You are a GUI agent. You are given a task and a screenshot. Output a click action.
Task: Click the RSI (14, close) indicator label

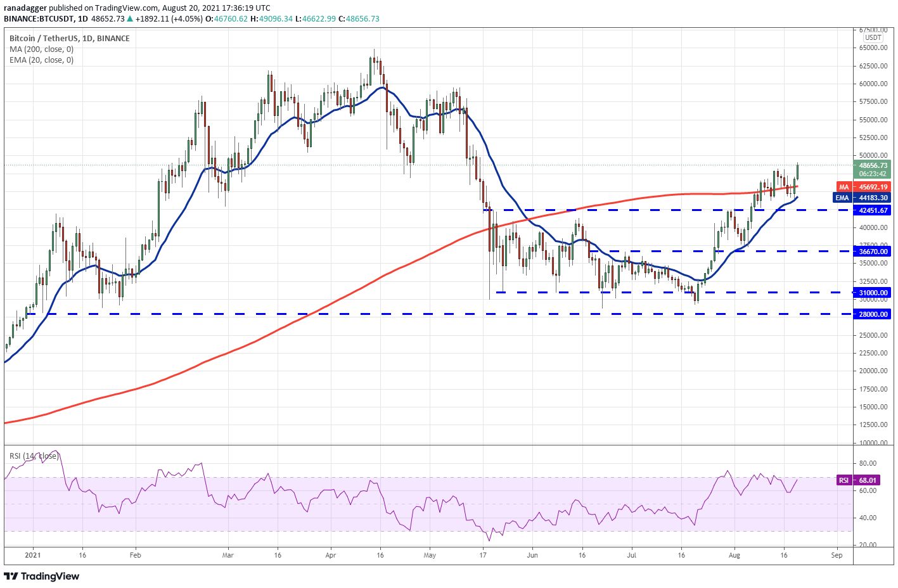click(34, 456)
